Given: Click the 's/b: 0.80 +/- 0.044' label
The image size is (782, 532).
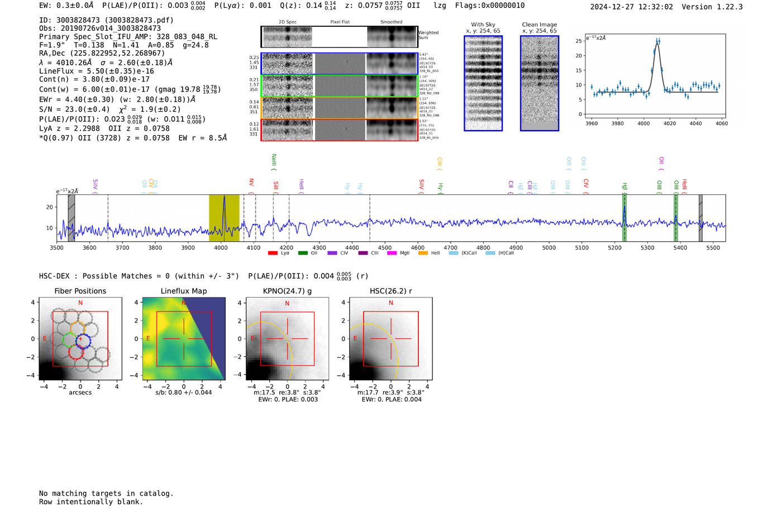Looking at the screenshot, I should [x=184, y=392].
